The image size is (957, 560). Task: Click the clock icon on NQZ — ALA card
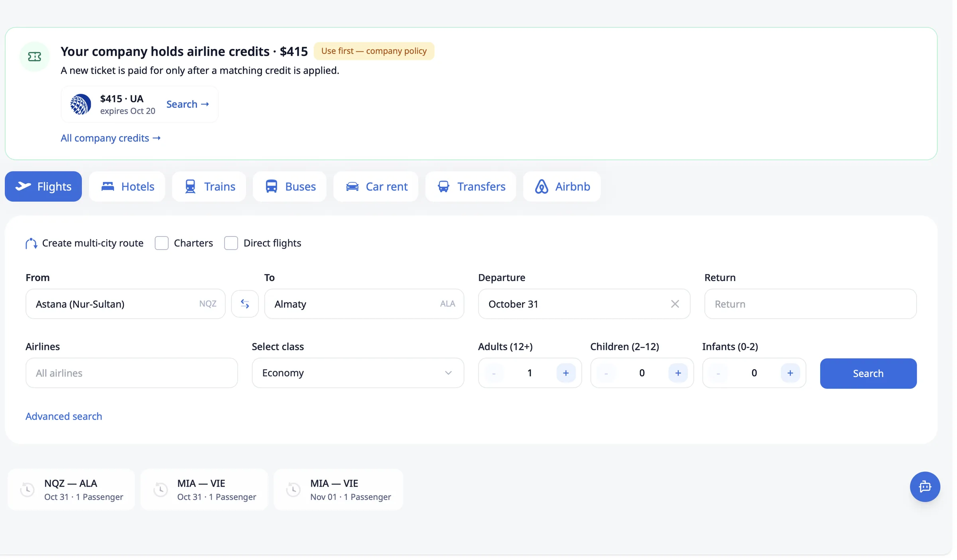(x=27, y=489)
